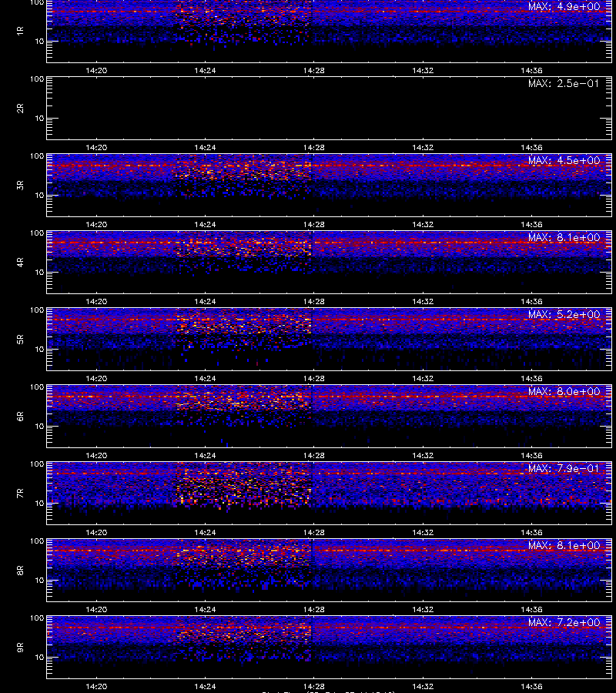
Task: Select the MAX: 5.2e+00 readout
Action: pyautogui.click(x=564, y=314)
